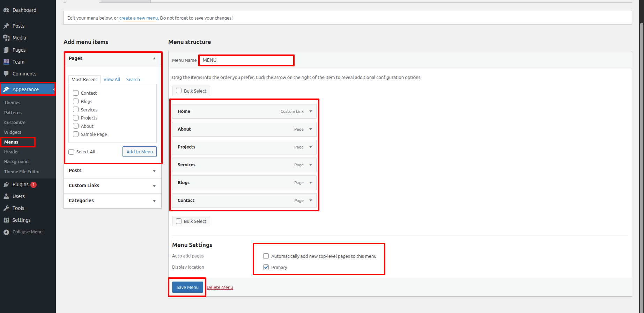This screenshot has width=644, height=313.
Task: Click the Users person icon
Action: point(6,196)
